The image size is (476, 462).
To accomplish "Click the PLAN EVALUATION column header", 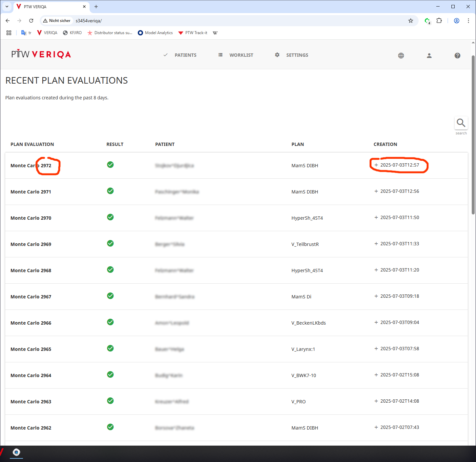I will tap(32, 144).
